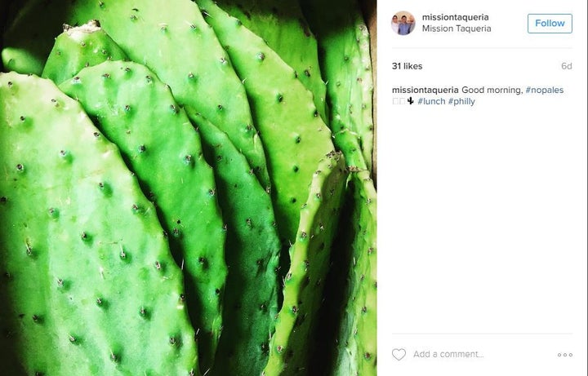Click the Good morning caption text
Viewport: 588px width, 376px height.
click(x=492, y=90)
